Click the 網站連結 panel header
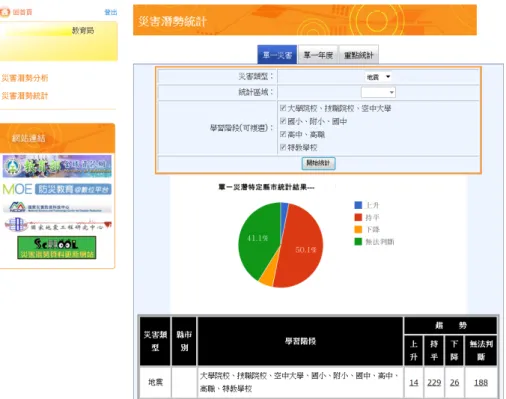506x399 pixels. [57, 138]
